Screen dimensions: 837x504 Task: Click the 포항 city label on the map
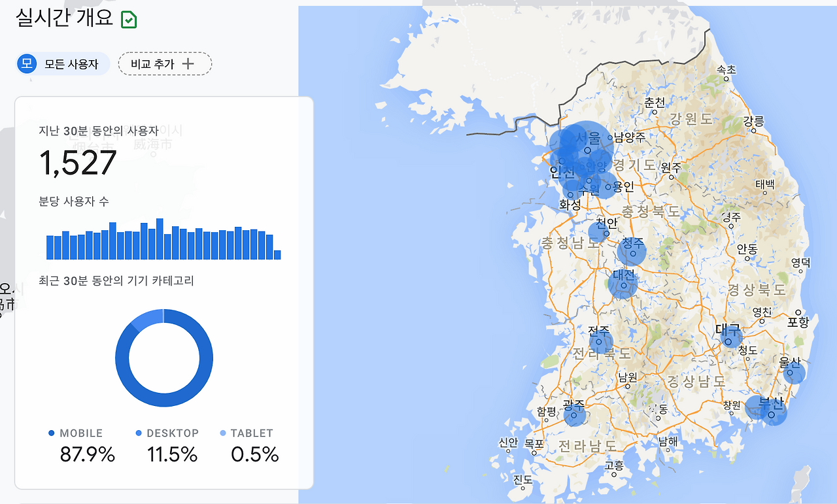pos(799,322)
